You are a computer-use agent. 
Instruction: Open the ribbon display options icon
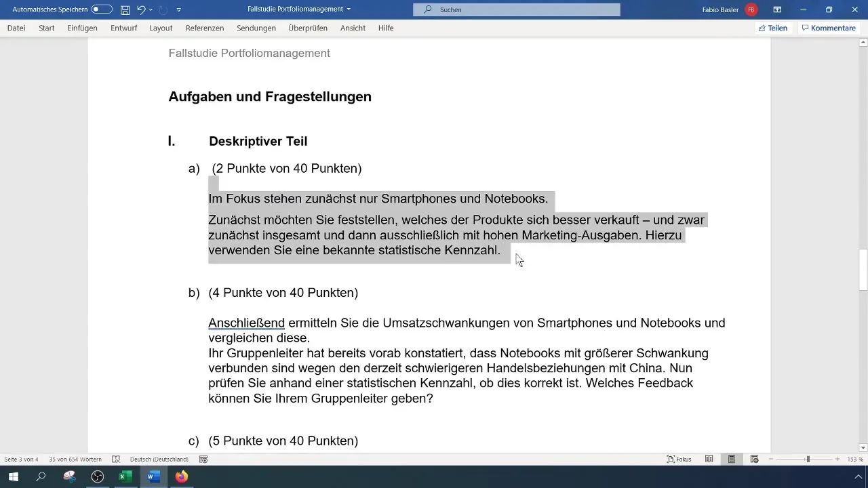(777, 9)
